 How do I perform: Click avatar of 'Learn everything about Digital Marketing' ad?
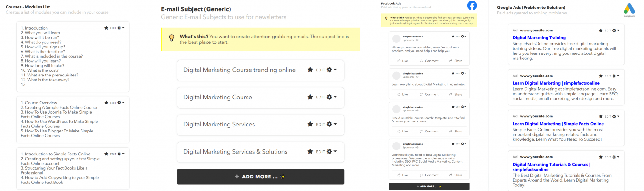coord(397,75)
